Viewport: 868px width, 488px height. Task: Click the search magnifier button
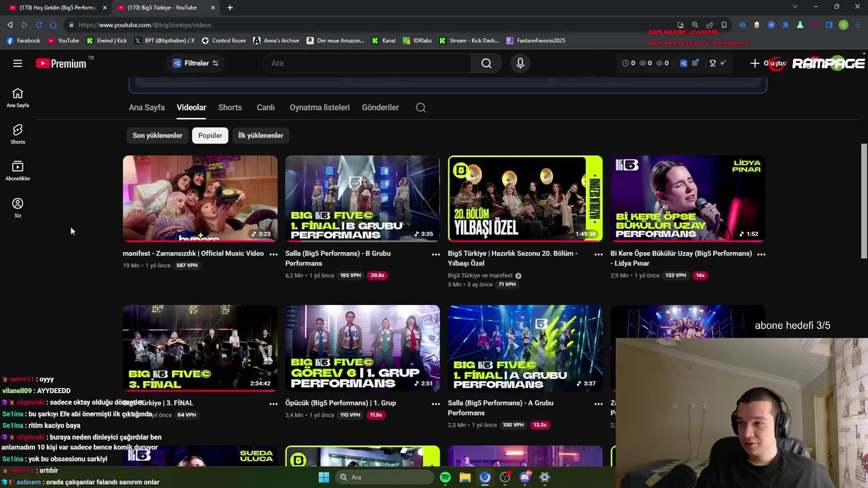point(486,63)
